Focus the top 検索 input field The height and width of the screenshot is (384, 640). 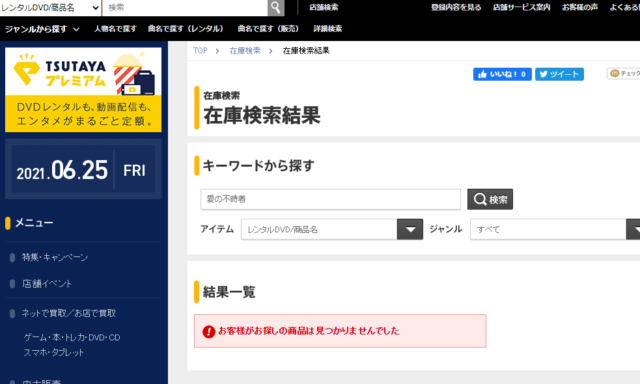(185, 7)
